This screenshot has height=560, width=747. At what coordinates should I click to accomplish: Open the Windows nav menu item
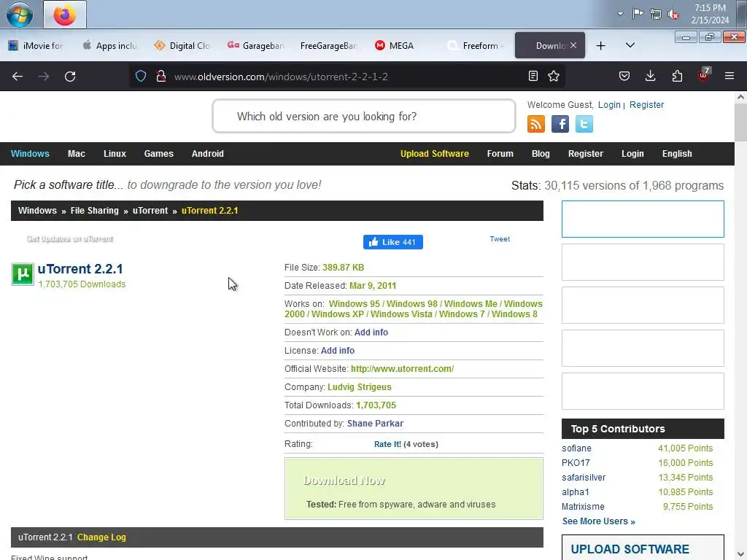point(30,154)
